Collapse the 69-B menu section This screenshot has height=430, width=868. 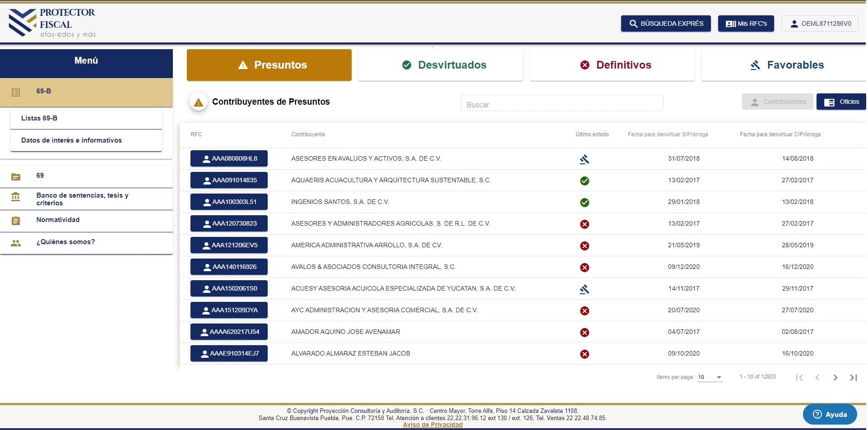coord(86,92)
